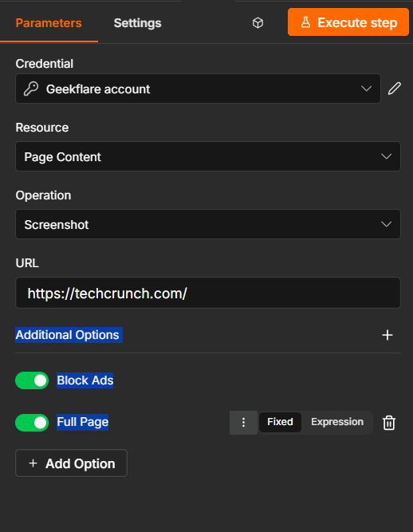Delete the Full Page option via trash icon
Viewport: 413px width, 532px height.
[x=389, y=423]
